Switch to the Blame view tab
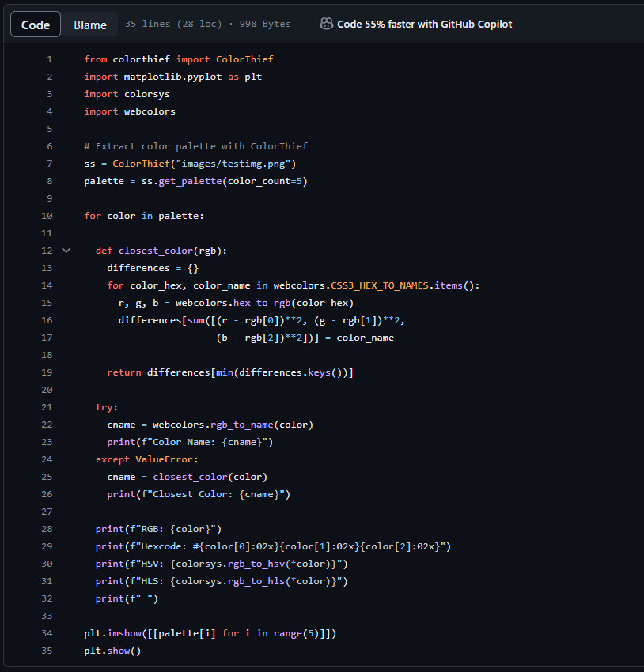The height and width of the screenshot is (672, 644). 90,25
